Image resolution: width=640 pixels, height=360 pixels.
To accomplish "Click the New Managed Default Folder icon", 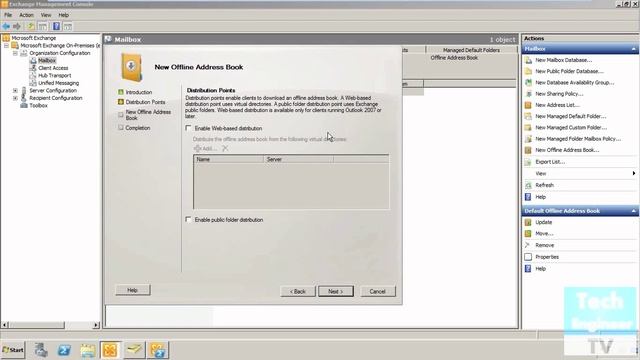I will 528,116.
